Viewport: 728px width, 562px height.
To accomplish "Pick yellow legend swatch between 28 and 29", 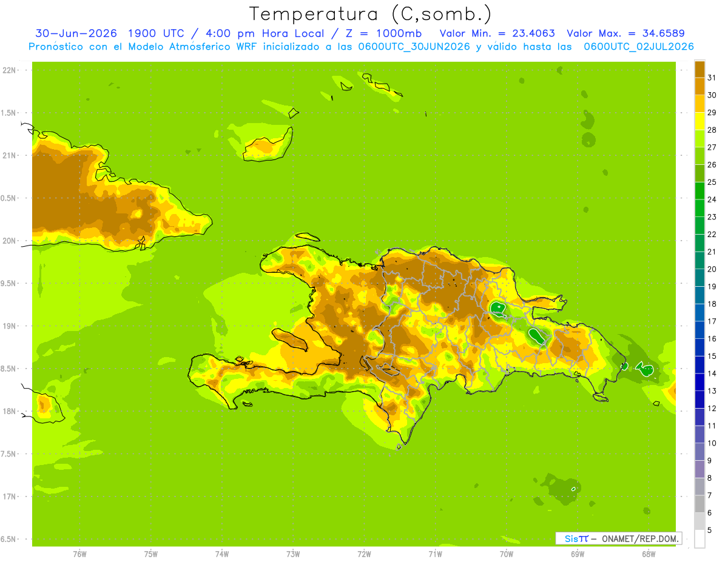I will pos(699,121).
